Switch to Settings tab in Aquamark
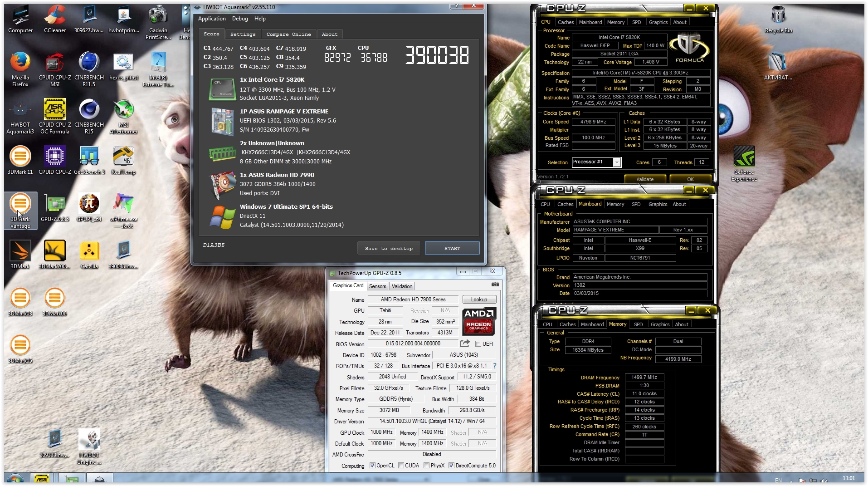 [x=243, y=34]
